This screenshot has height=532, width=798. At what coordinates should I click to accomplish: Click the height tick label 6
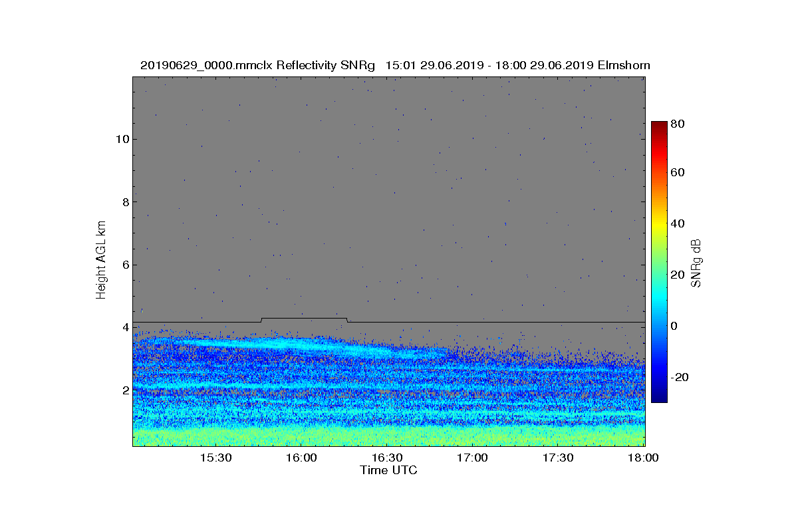pos(124,265)
